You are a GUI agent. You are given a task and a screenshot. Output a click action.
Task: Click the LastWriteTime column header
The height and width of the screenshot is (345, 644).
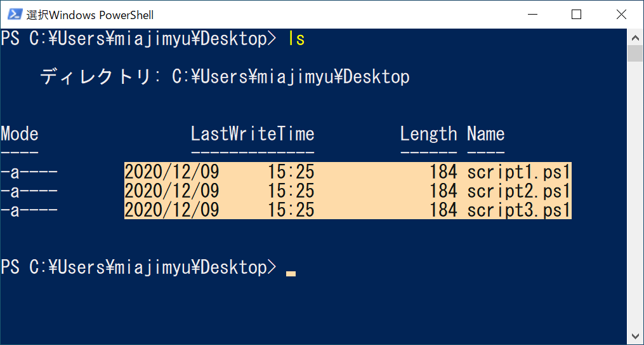[253, 134]
